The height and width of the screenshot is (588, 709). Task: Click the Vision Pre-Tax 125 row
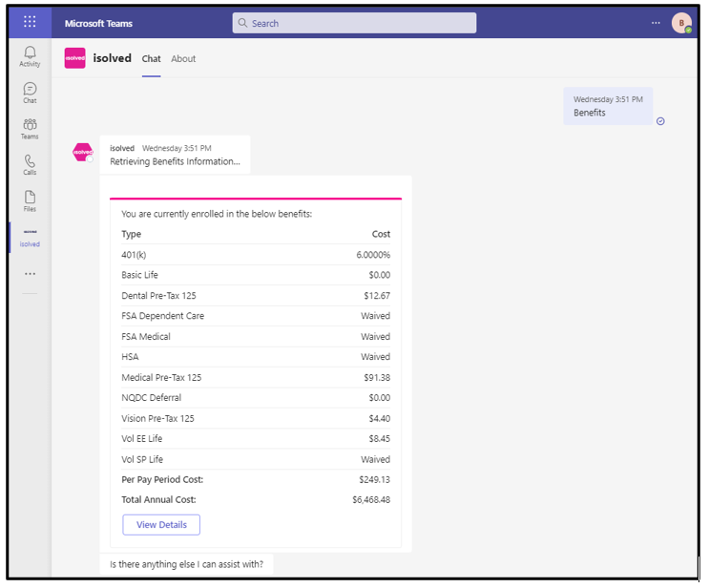[x=256, y=418]
